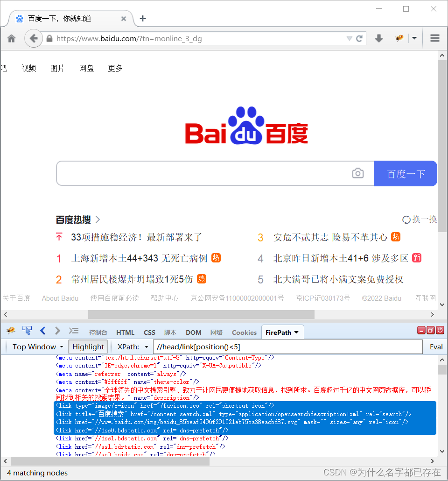448x481 pixels.
Task: Open the Top Window dropdown
Action: coord(37,347)
